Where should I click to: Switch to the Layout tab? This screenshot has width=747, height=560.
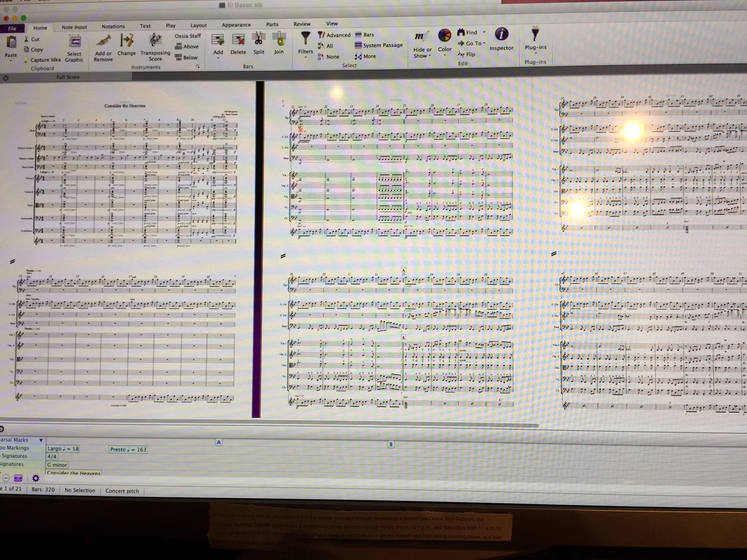198,25
